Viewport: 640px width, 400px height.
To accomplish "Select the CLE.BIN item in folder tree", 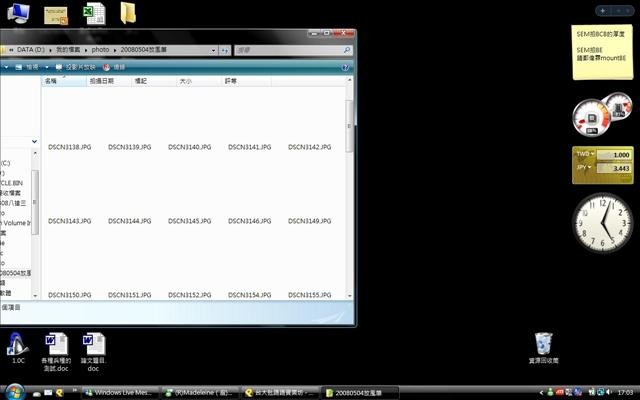I will point(11,183).
